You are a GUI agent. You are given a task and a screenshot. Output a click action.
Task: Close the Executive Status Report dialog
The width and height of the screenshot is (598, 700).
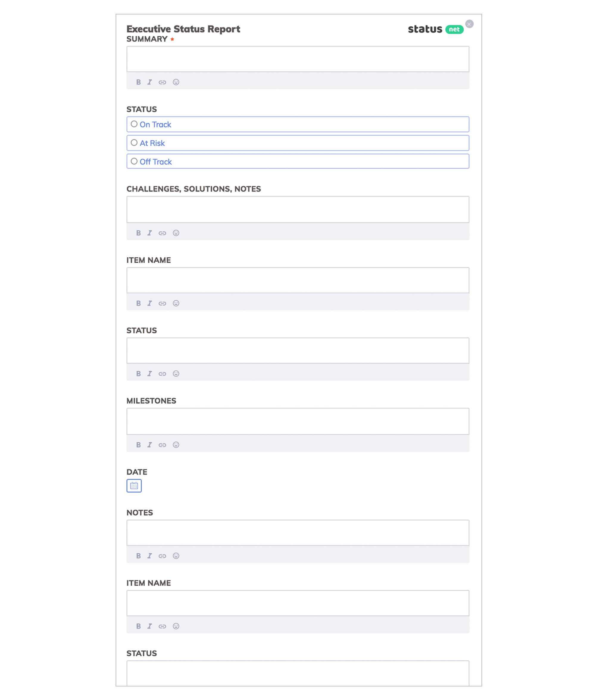click(469, 24)
